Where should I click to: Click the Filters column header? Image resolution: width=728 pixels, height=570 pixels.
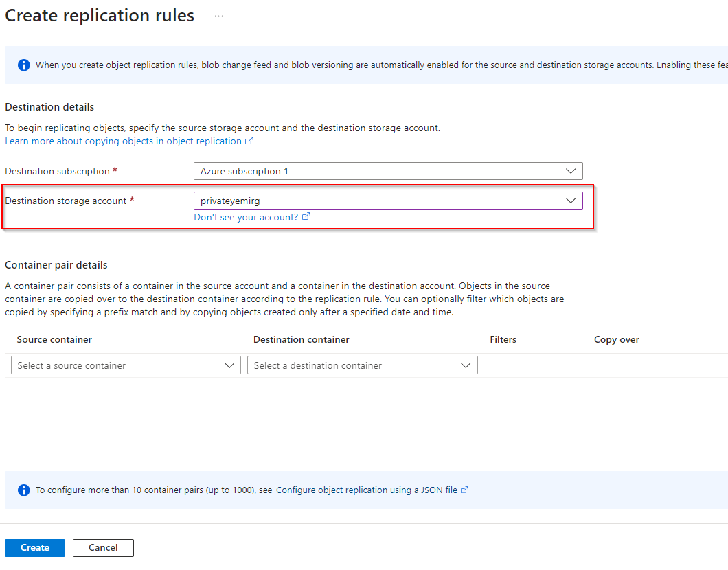tap(503, 339)
